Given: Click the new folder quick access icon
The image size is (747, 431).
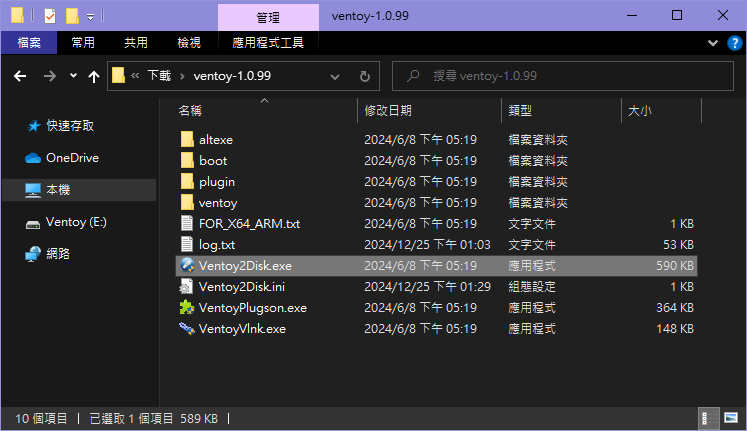Looking at the screenshot, I should click(72, 16).
